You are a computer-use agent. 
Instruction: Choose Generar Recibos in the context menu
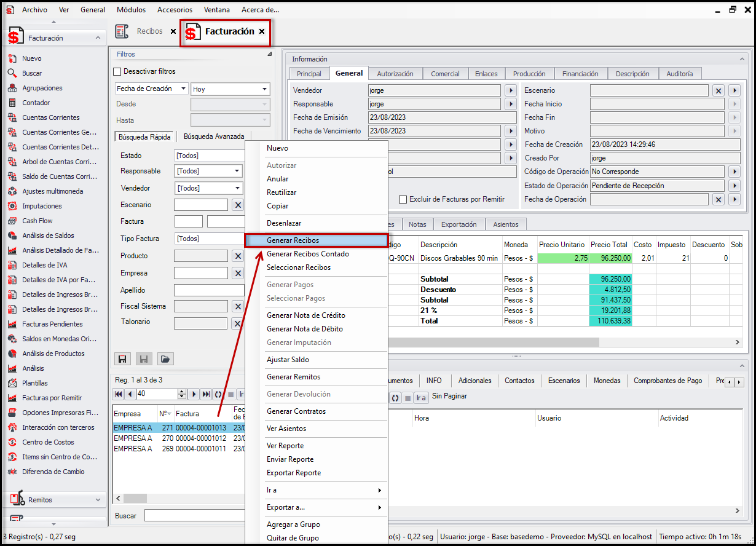pos(316,240)
